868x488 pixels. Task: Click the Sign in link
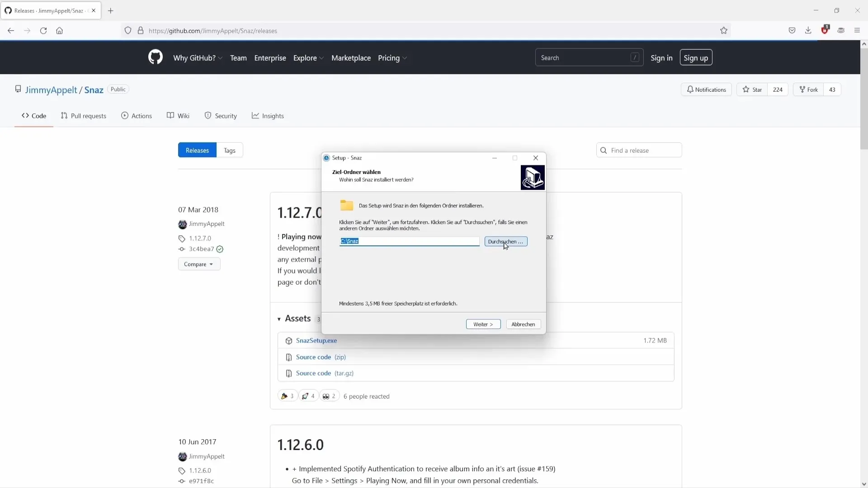pyautogui.click(x=661, y=58)
